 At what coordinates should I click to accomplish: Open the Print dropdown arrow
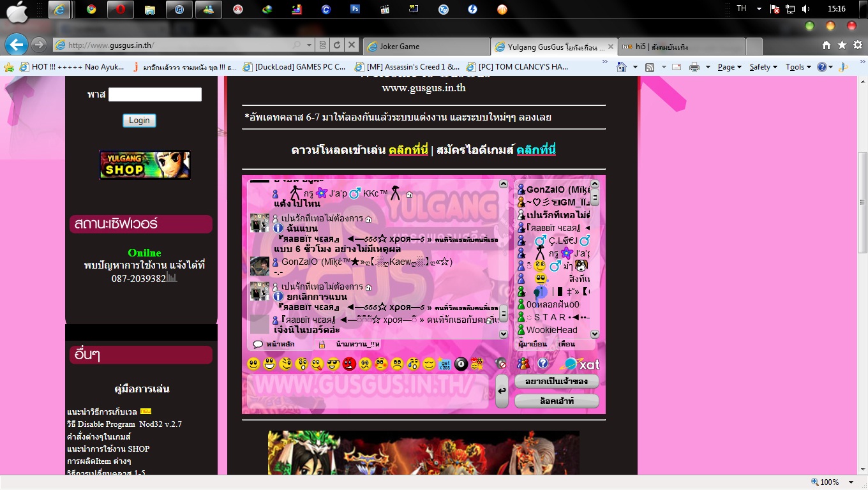tap(707, 67)
